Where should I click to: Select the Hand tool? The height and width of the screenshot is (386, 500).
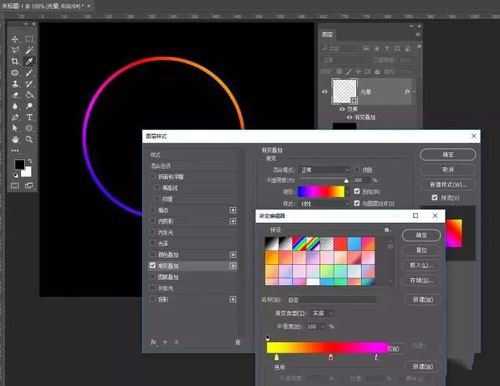pos(15,139)
